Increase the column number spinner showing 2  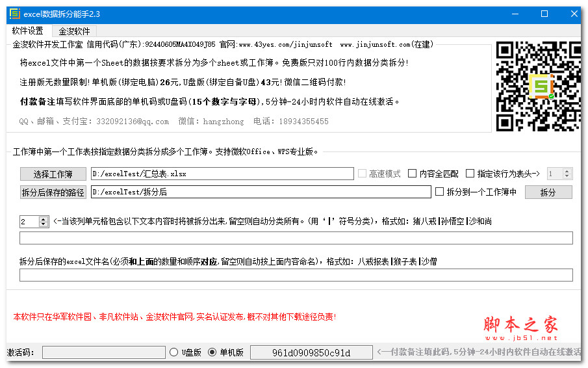coord(44,219)
